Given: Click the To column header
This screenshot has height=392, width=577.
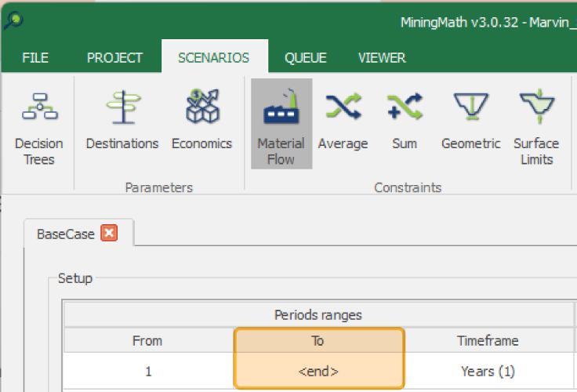Looking at the screenshot, I should tap(319, 340).
